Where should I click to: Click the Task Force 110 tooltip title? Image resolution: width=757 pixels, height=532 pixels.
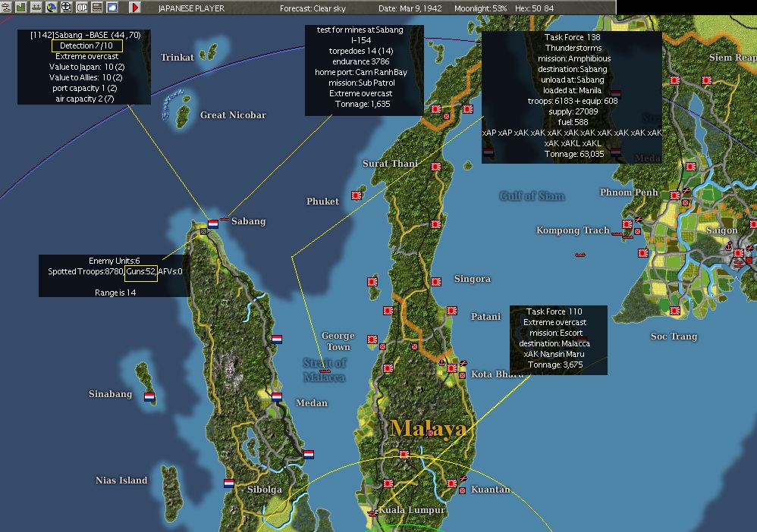pos(554,311)
